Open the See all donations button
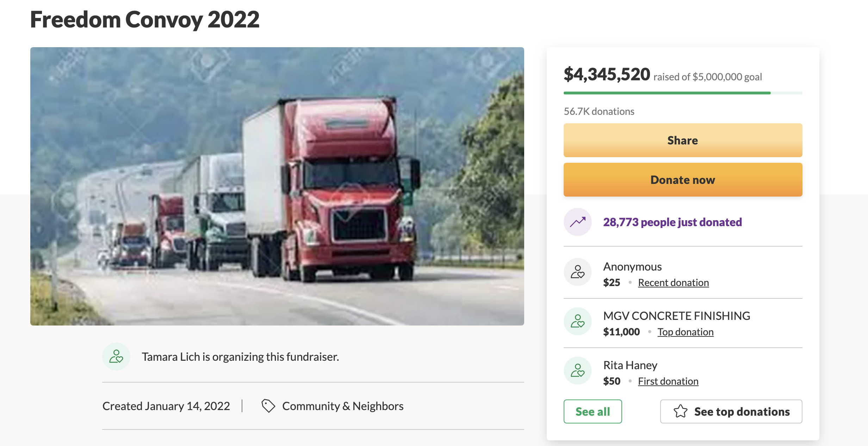Image resolution: width=868 pixels, height=446 pixels. (x=593, y=411)
